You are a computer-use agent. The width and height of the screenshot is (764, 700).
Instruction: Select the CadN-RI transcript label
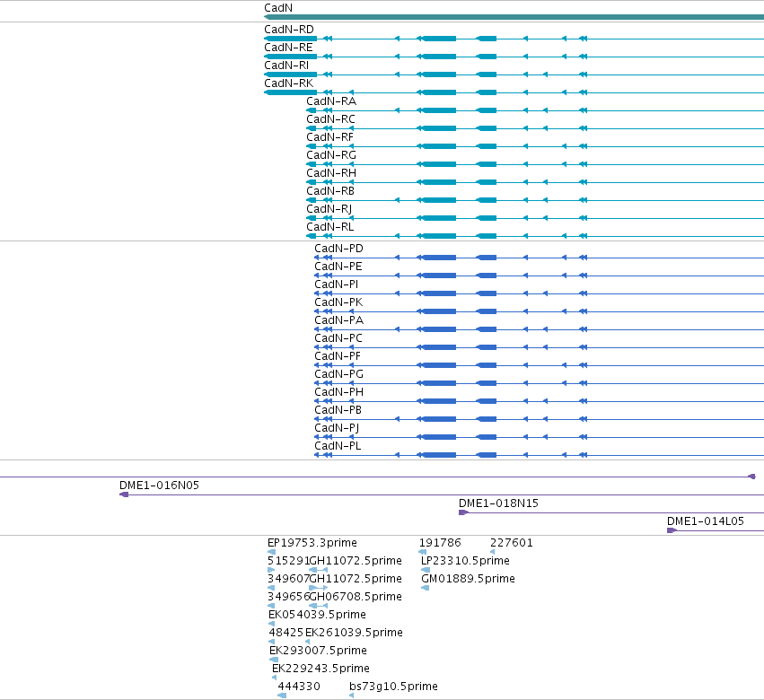click(x=286, y=66)
